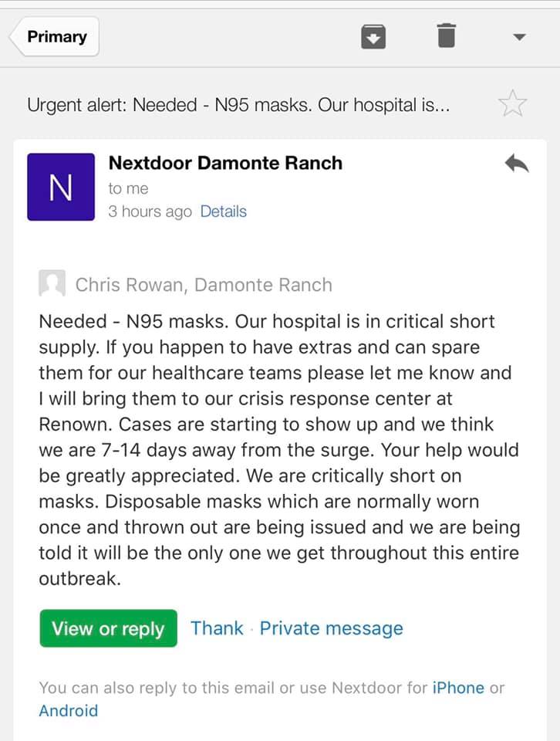
Task: Click the View or reply button
Action: click(108, 628)
